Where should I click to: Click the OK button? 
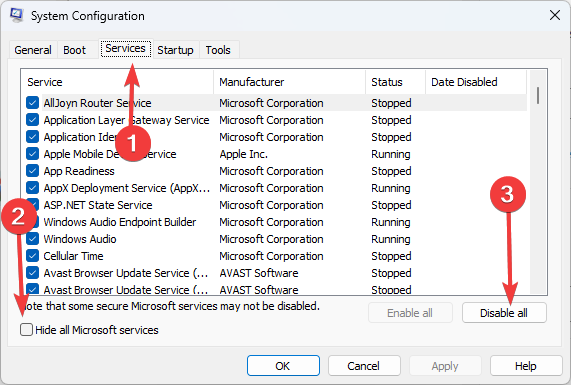point(283,366)
